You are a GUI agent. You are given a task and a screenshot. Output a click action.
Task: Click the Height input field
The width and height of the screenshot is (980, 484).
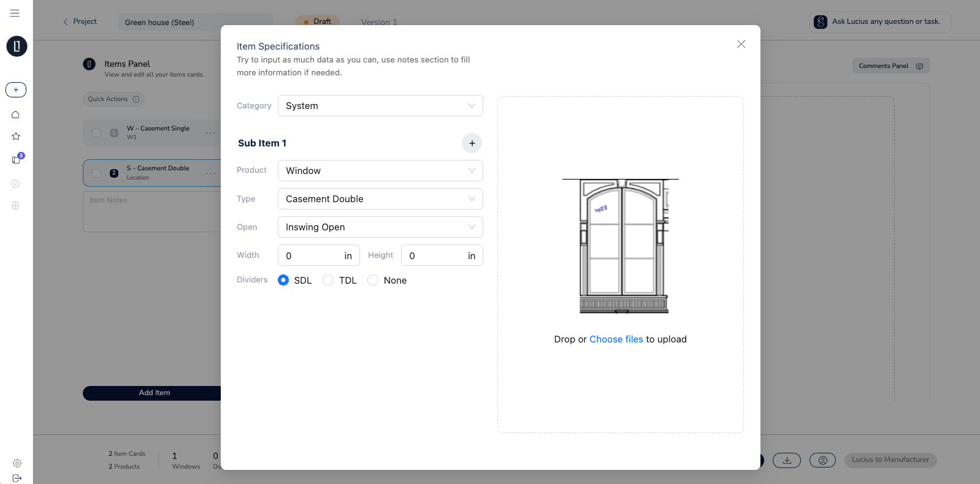click(x=435, y=255)
